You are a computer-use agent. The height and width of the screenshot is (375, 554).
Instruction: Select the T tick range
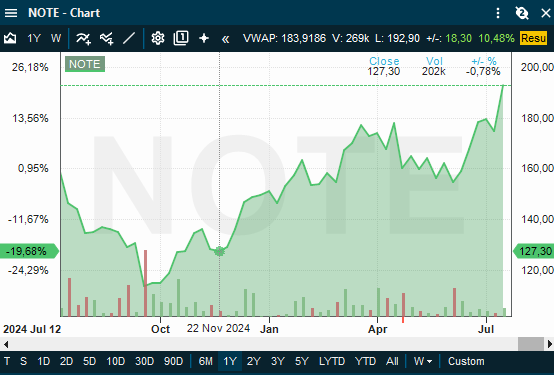pos(7,361)
